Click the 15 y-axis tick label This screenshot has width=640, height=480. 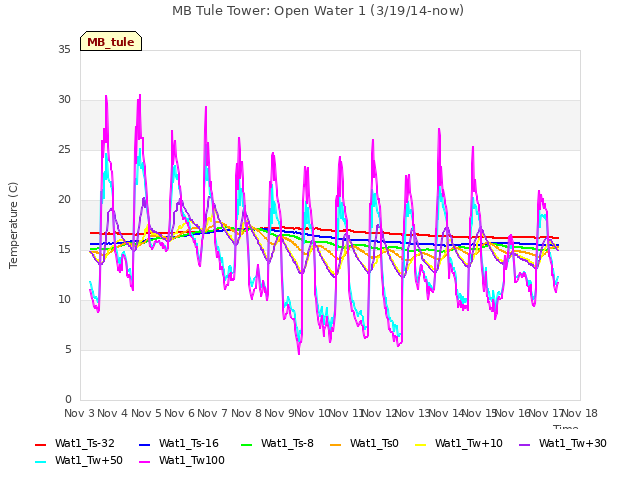click(64, 249)
